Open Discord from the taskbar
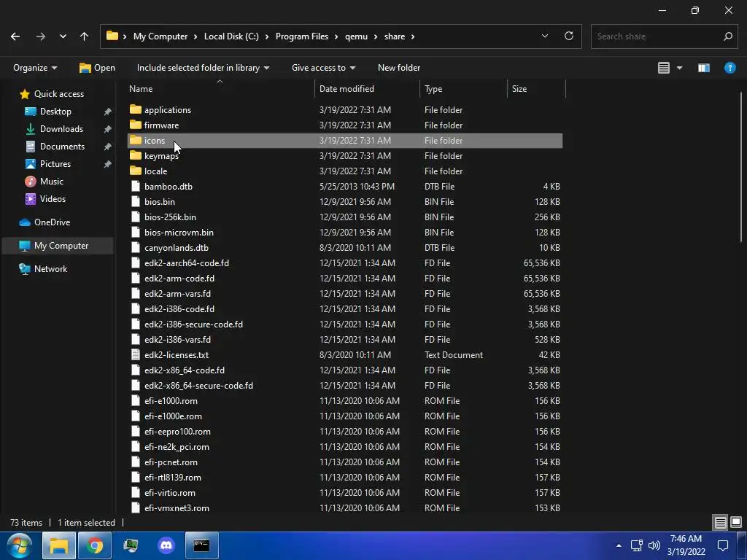The width and height of the screenshot is (747, 560). (x=166, y=545)
